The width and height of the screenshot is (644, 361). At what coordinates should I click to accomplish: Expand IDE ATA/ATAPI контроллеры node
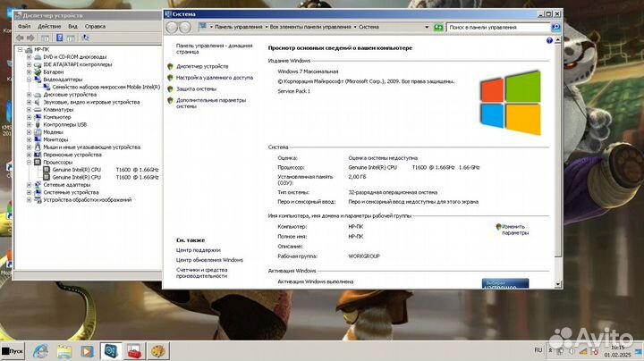30,64
